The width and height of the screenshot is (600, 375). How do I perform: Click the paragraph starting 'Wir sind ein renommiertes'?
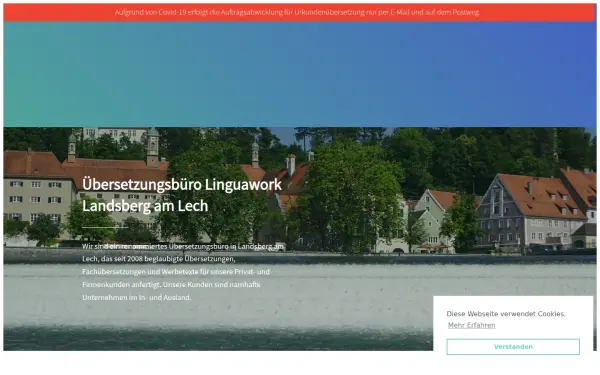click(x=183, y=272)
